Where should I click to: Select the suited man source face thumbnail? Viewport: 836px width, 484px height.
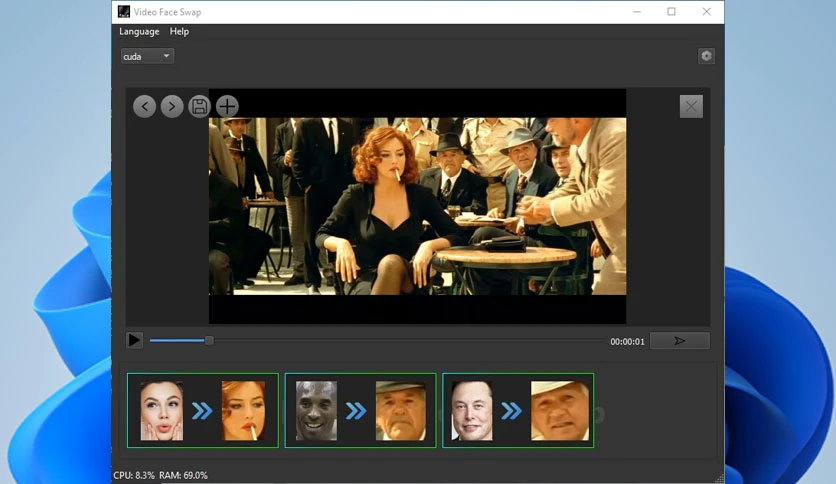(472, 410)
